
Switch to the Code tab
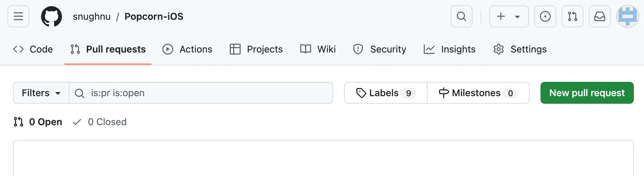33,49
